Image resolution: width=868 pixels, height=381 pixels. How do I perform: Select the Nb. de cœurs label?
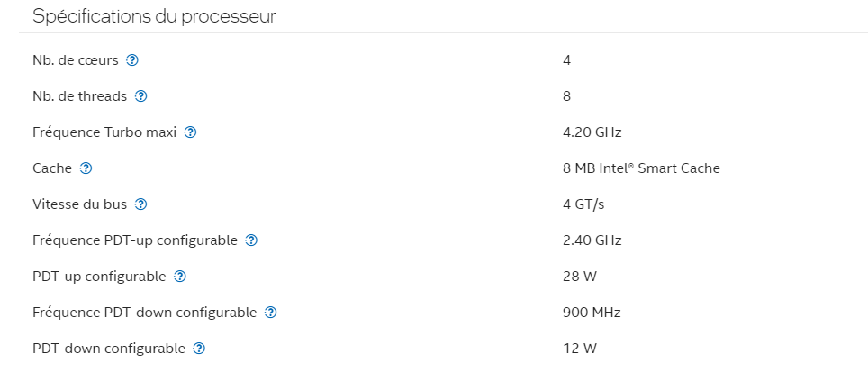[76, 60]
